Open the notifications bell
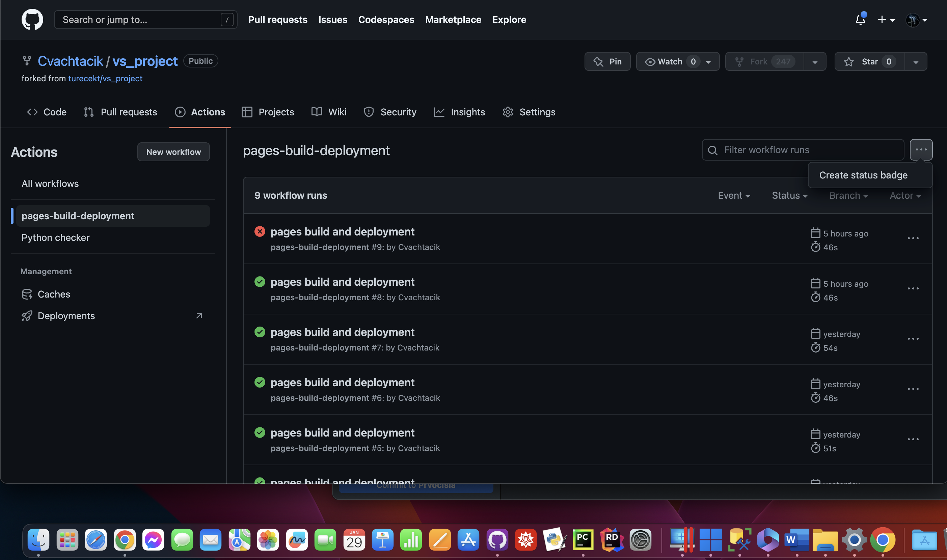 pyautogui.click(x=860, y=19)
